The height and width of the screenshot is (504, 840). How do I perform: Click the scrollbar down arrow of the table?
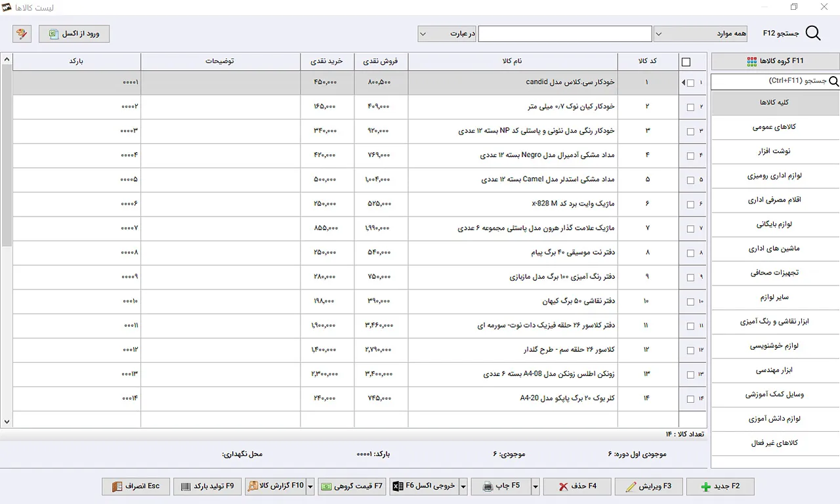(x=7, y=422)
